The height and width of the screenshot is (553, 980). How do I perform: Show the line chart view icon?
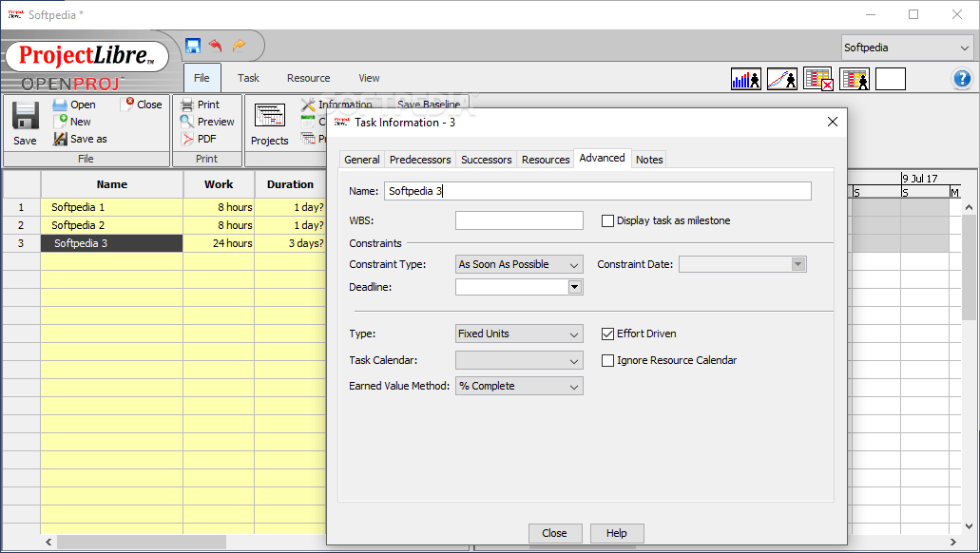tap(782, 80)
